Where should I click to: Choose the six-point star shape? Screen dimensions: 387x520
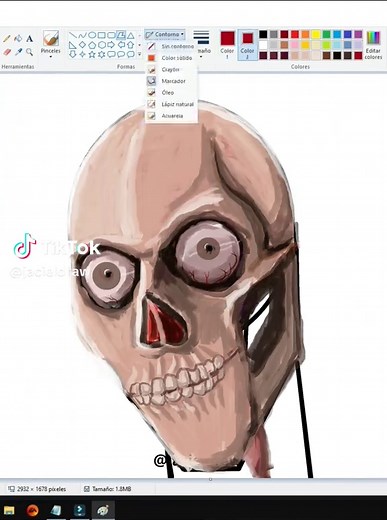102,54
